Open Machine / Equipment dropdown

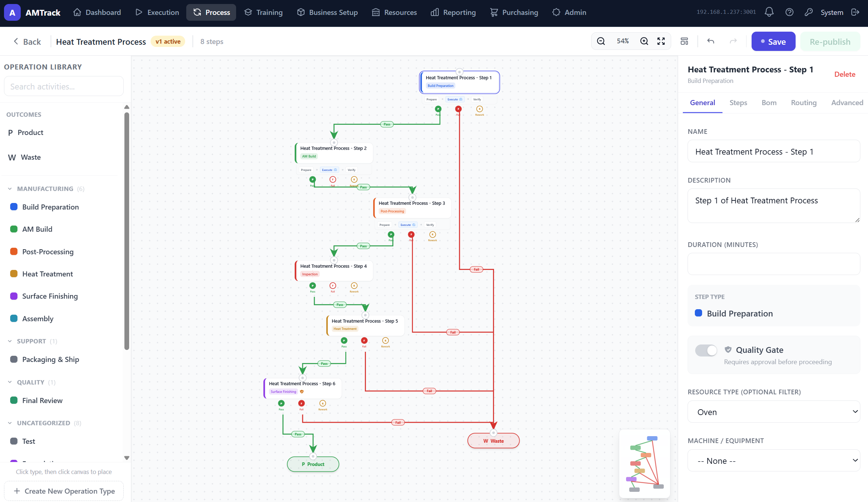tap(774, 461)
